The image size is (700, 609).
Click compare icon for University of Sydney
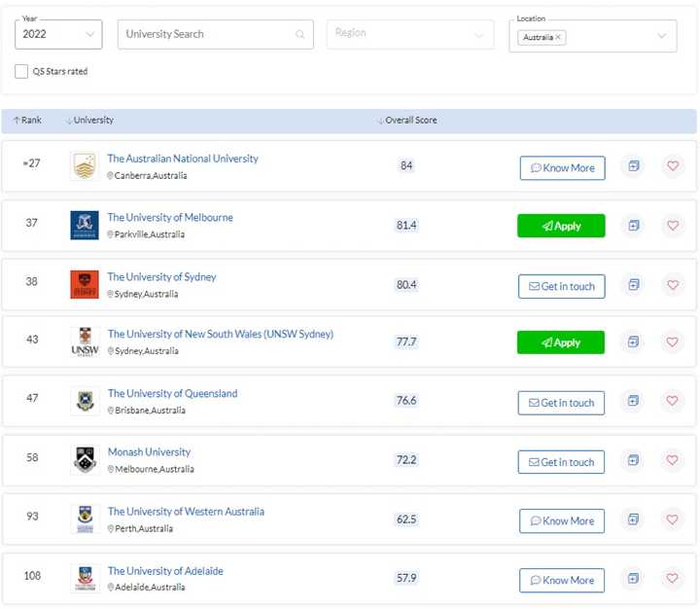pos(634,285)
